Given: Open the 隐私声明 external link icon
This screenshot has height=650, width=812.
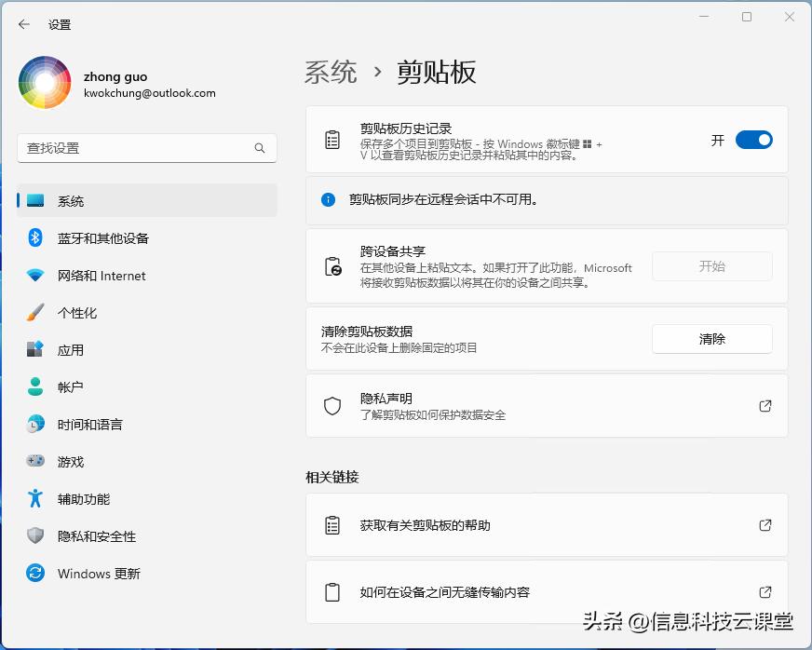Looking at the screenshot, I should point(765,406).
